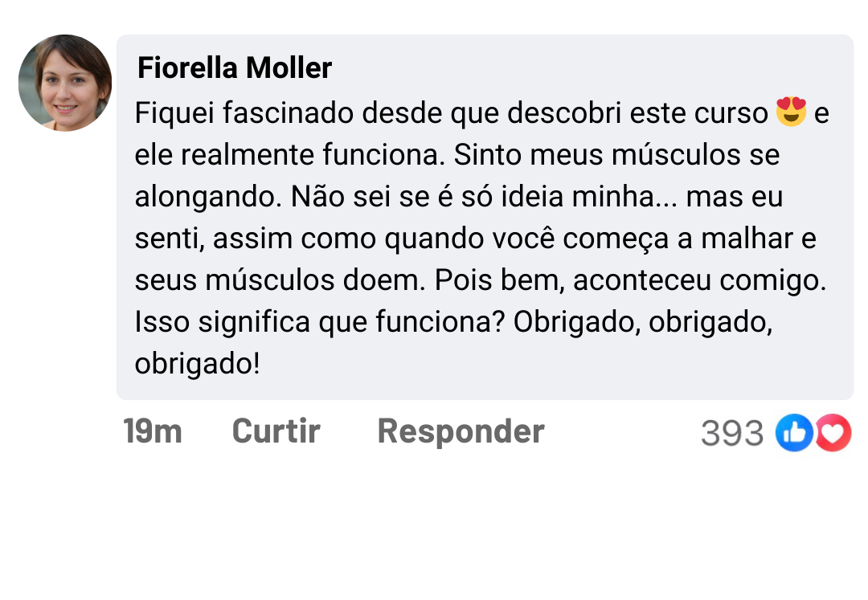868x600 pixels.
Task: Click the words "ele realmente funciona"
Action: coord(289,155)
